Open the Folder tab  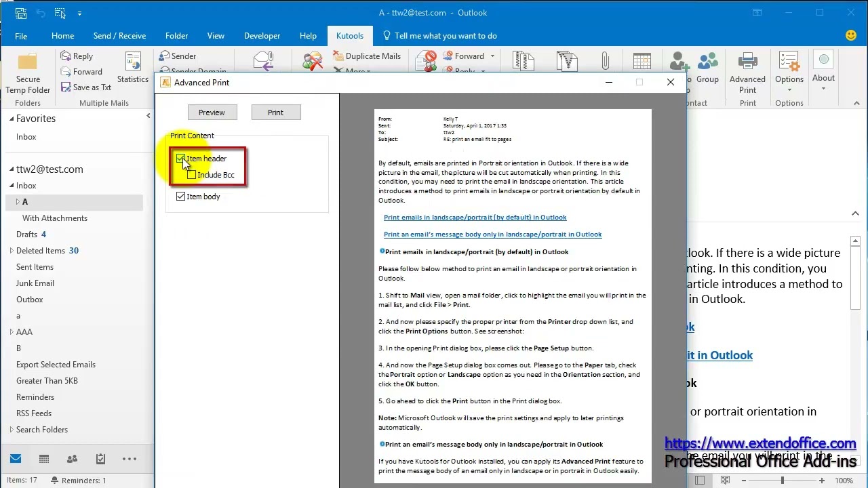tap(176, 36)
